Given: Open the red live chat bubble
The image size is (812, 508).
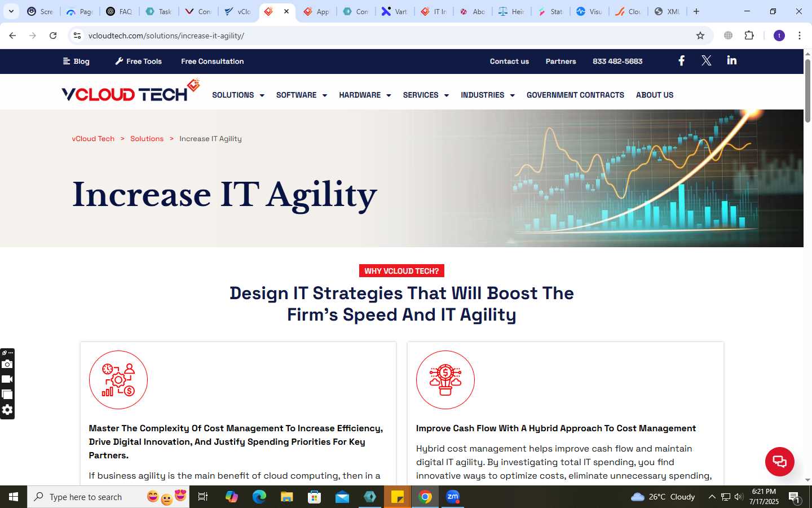Looking at the screenshot, I should 779,461.
